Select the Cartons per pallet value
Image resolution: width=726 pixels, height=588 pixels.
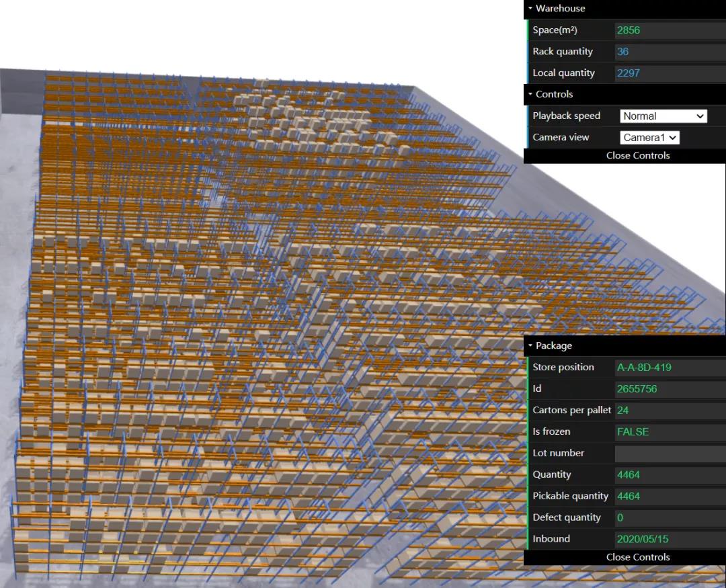pyautogui.click(x=670, y=410)
